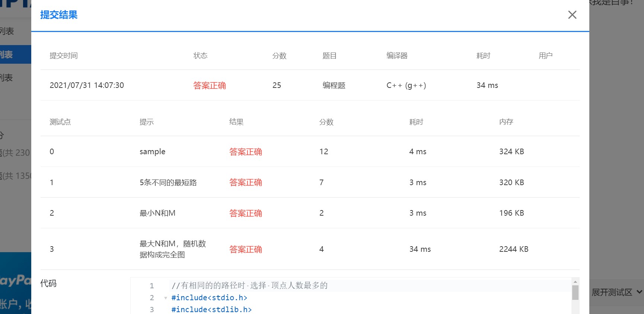Select submission time 2021/07/31 14:07:30
The width and height of the screenshot is (644, 314).
pos(87,85)
